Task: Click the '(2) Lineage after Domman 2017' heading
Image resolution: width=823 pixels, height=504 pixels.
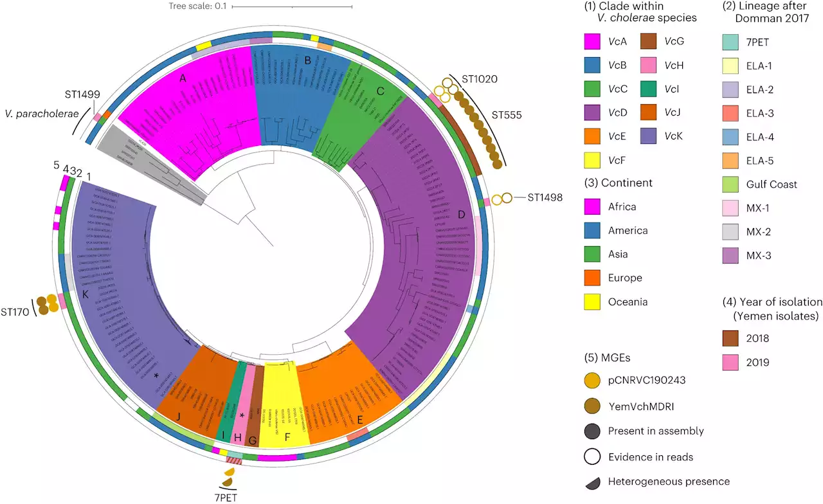Action: coord(766,12)
